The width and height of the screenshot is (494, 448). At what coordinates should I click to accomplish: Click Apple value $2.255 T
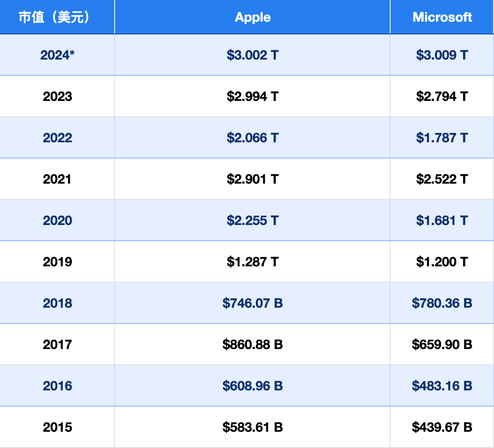(252, 221)
